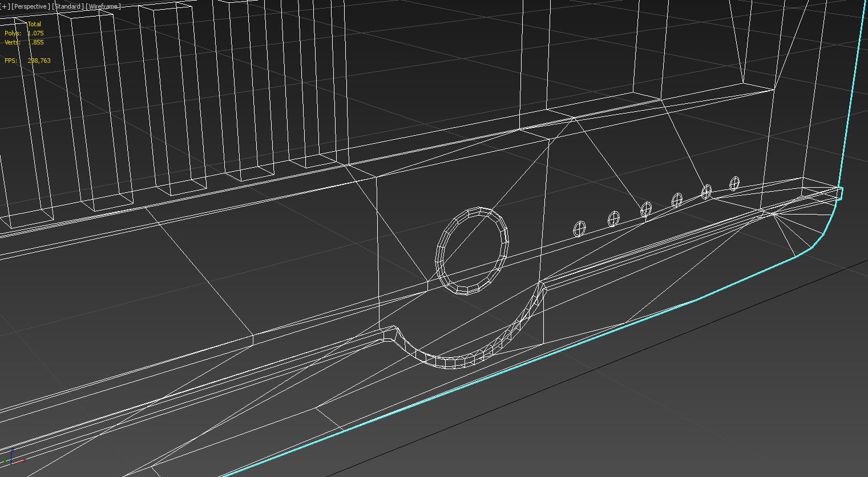Screen dimensions: 868x477
Task: Click the 'Total' statistics header text
Action: 34,24
